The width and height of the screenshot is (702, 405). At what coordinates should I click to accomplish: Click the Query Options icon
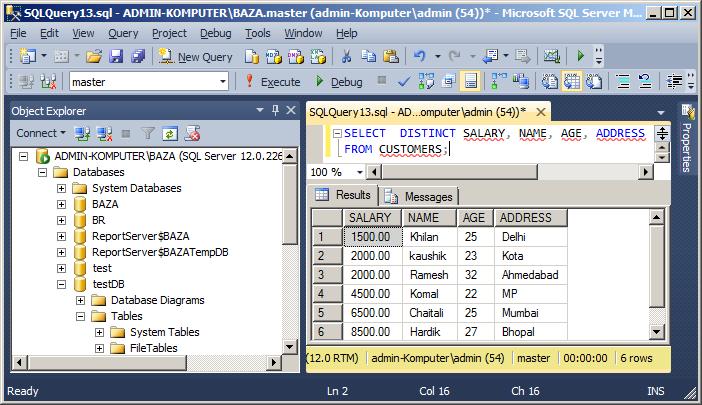[449, 82]
